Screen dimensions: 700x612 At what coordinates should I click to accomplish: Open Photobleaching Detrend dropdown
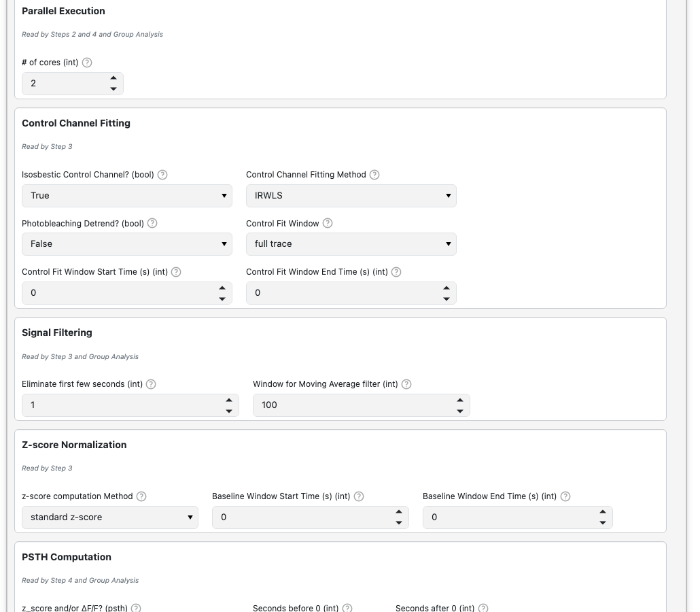tap(127, 244)
